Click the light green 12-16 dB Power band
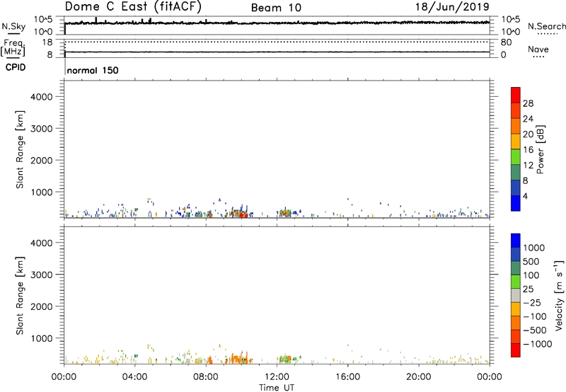 pyautogui.click(x=516, y=157)
